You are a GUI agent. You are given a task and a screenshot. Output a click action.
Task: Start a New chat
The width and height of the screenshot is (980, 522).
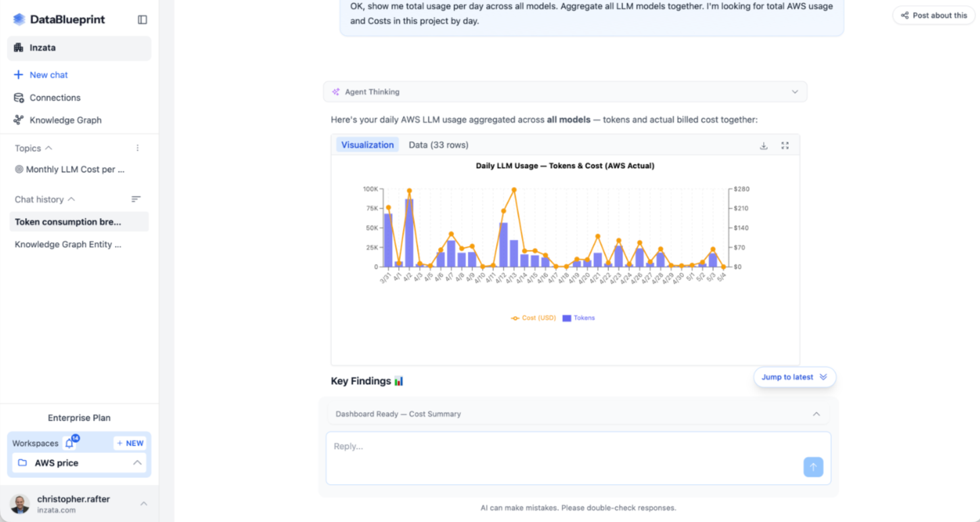pos(49,75)
